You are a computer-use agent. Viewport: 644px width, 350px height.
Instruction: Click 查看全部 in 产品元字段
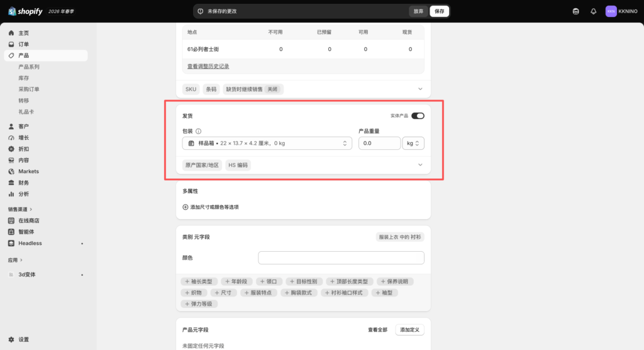(377, 330)
